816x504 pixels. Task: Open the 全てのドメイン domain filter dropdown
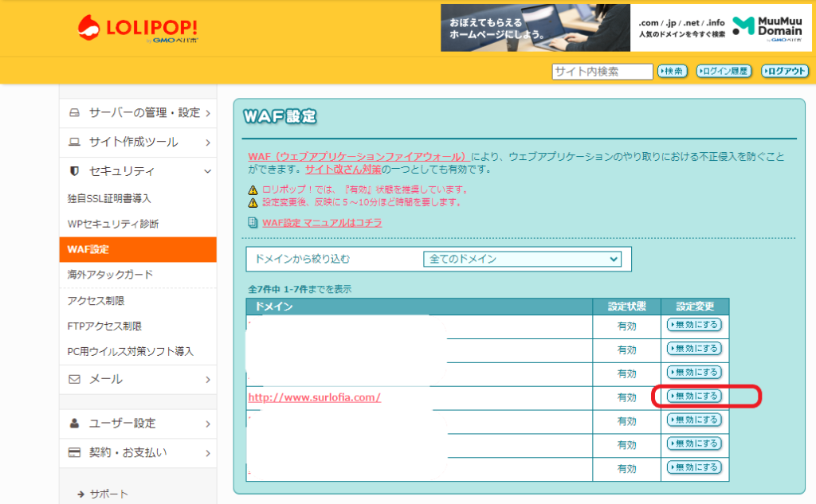[x=521, y=259]
